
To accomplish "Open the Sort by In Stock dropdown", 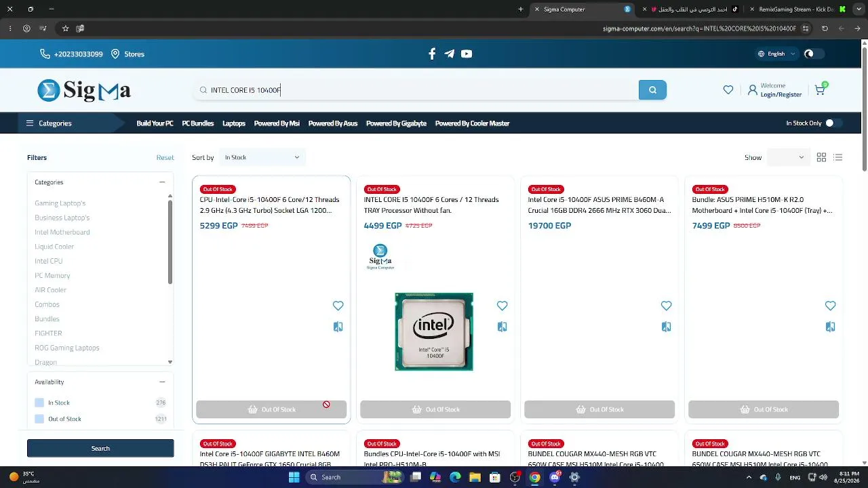I will (262, 157).
